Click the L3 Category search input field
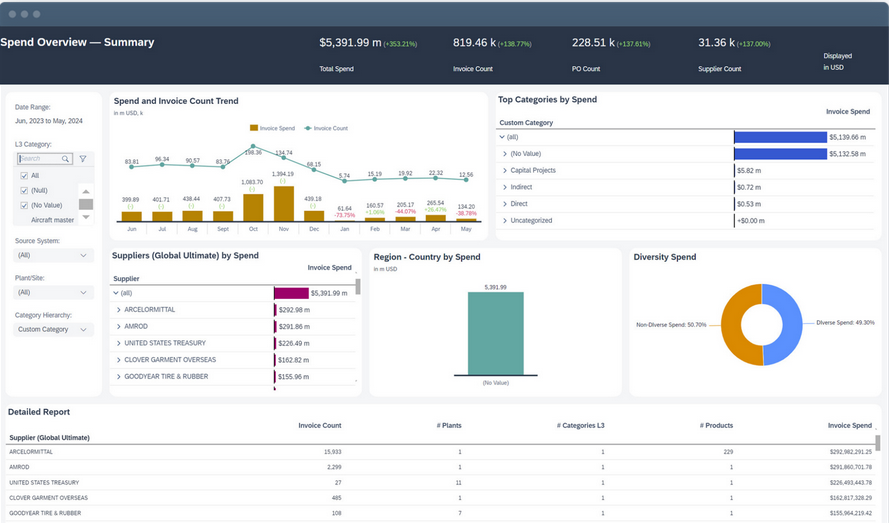Screen dimensions: 889x523 38,159
